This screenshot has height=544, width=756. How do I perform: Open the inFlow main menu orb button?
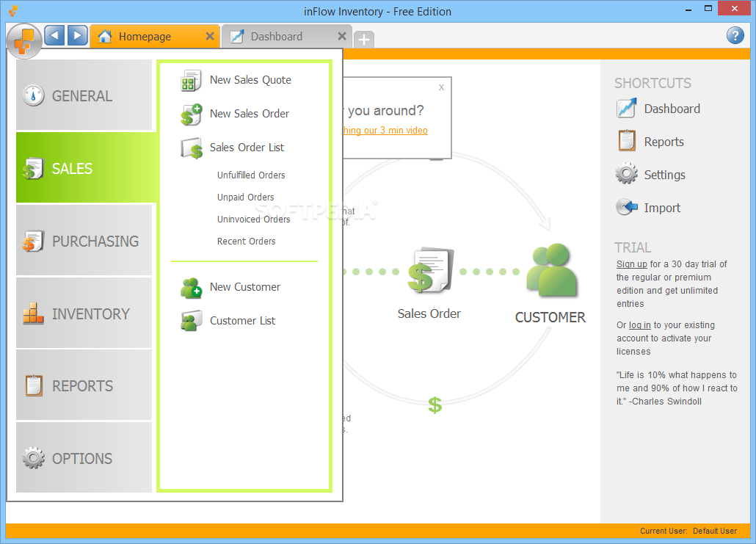(24, 41)
